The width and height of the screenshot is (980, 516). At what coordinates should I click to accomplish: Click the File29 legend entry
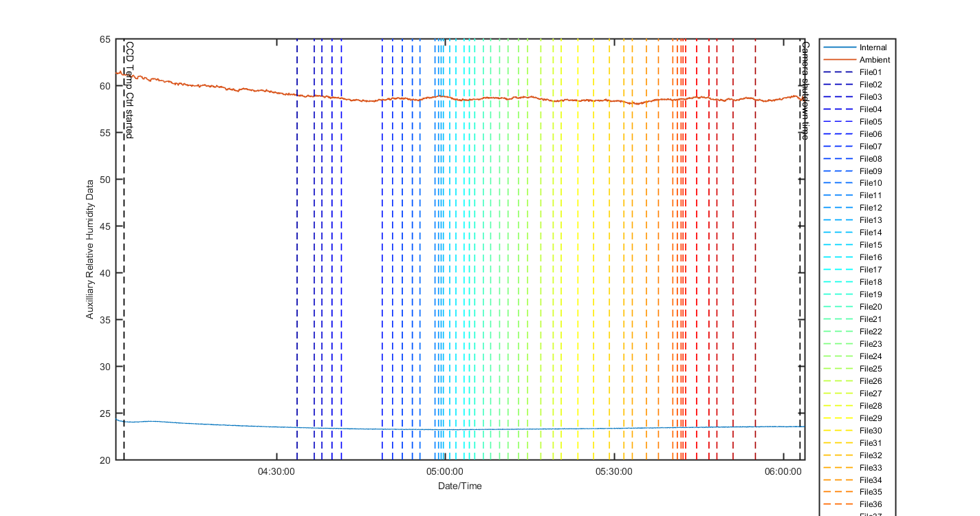(x=853, y=418)
